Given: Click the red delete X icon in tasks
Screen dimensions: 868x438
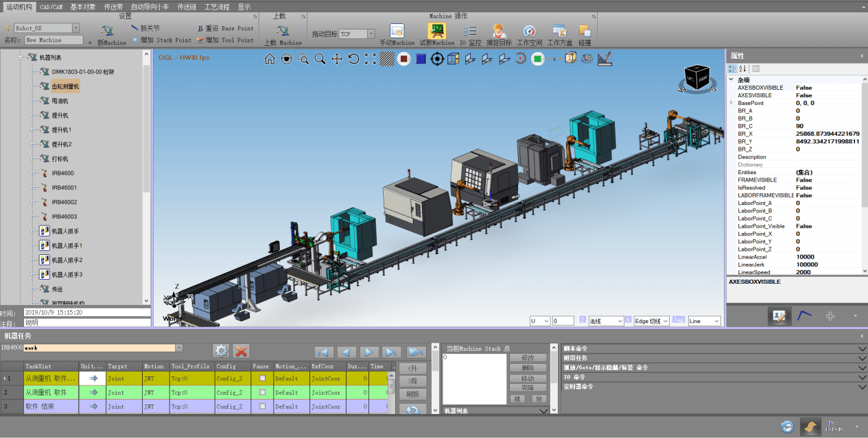Looking at the screenshot, I should (242, 351).
